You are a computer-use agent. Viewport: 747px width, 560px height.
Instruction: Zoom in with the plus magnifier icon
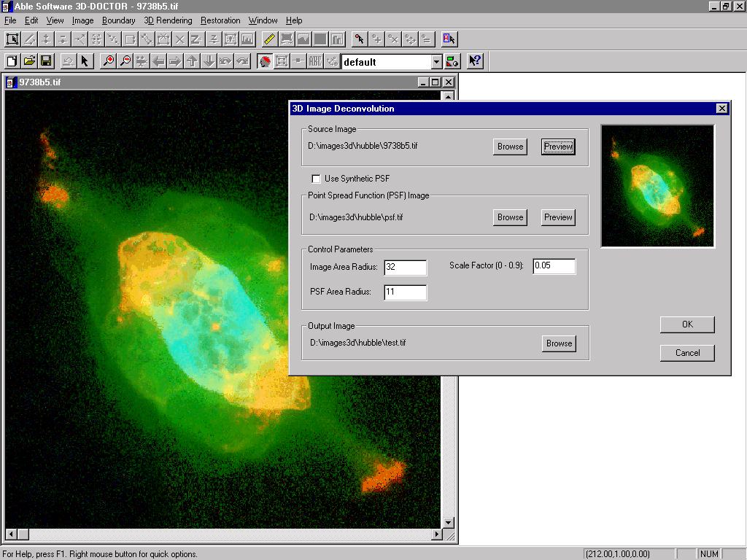pos(109,61)
